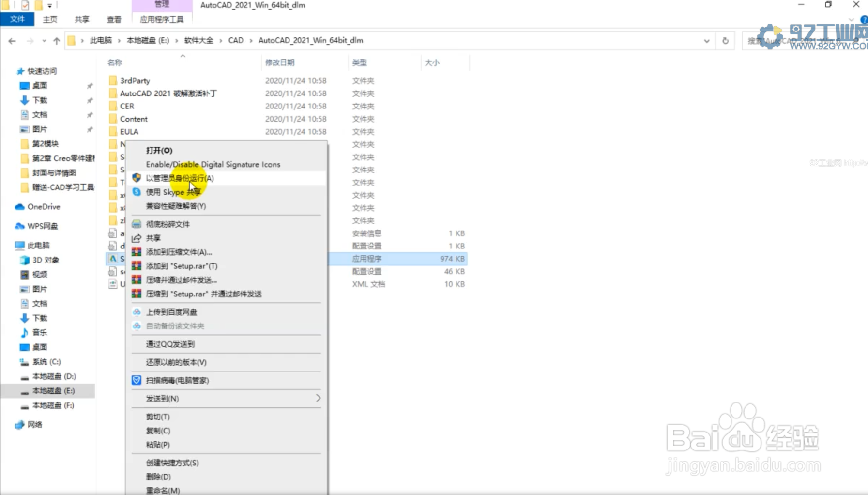Open 网络 in the navigation pane
Viewport: 868px width, 495px height.
pyautogui.click(x=35, y=425)
